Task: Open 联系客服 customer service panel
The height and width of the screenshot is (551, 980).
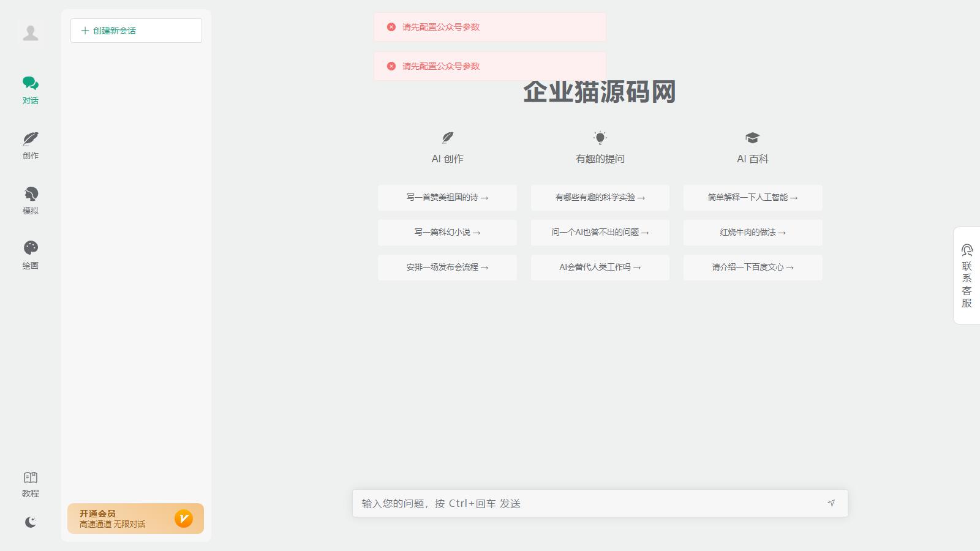Action: click(967, 275)
